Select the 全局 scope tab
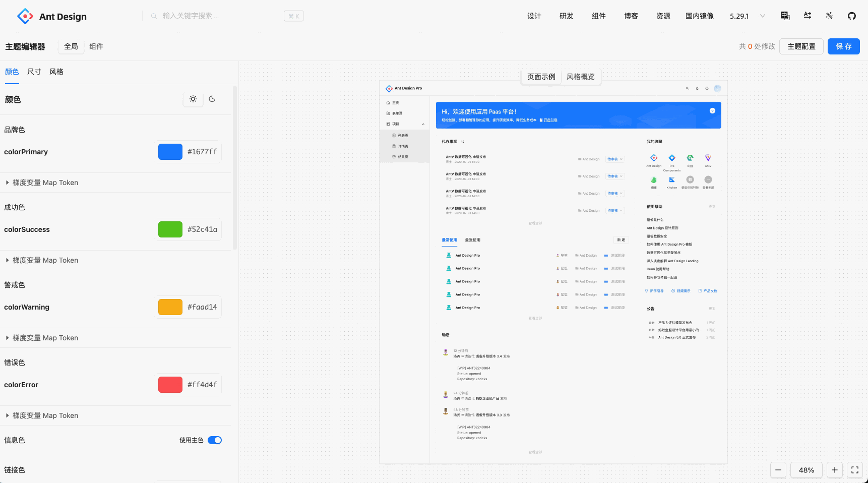Viewport: 868px width, 483px height. [x=71, y=46]
